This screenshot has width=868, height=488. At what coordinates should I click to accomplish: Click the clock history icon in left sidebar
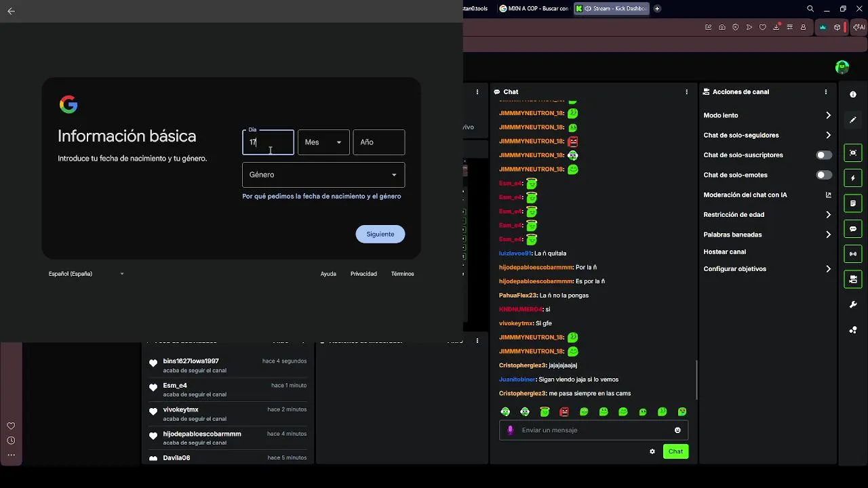pos(11,441)
